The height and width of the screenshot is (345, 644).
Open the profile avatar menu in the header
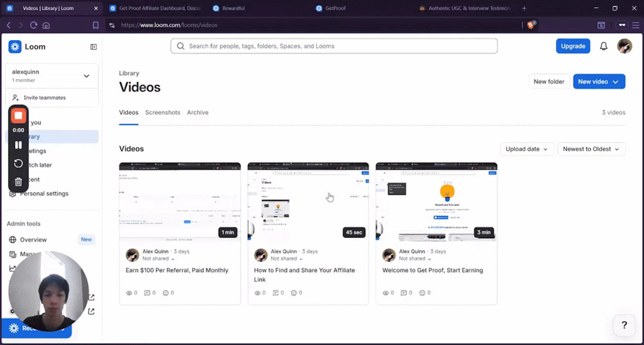[624, 46]
